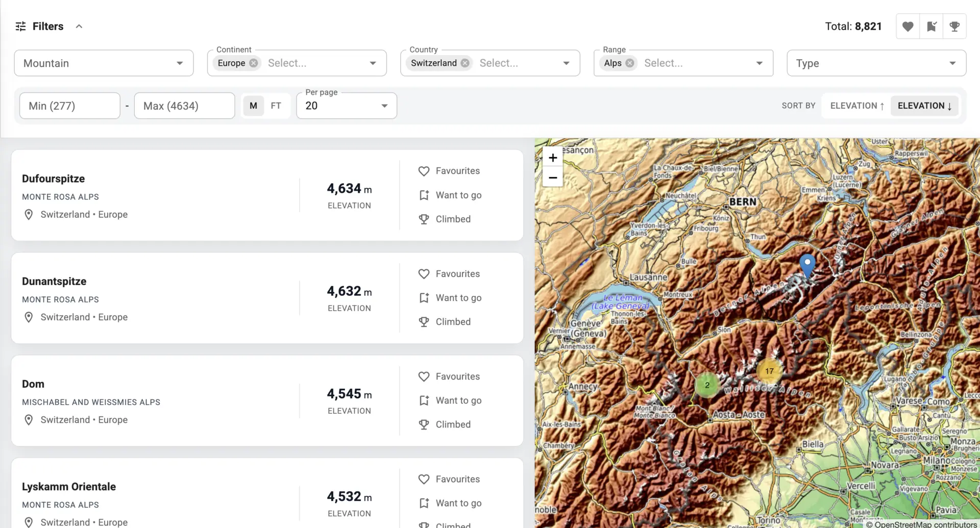The image size is (980, 528).
Task: Mark Dunantspitze as Want to go
Action: (450, 297)
